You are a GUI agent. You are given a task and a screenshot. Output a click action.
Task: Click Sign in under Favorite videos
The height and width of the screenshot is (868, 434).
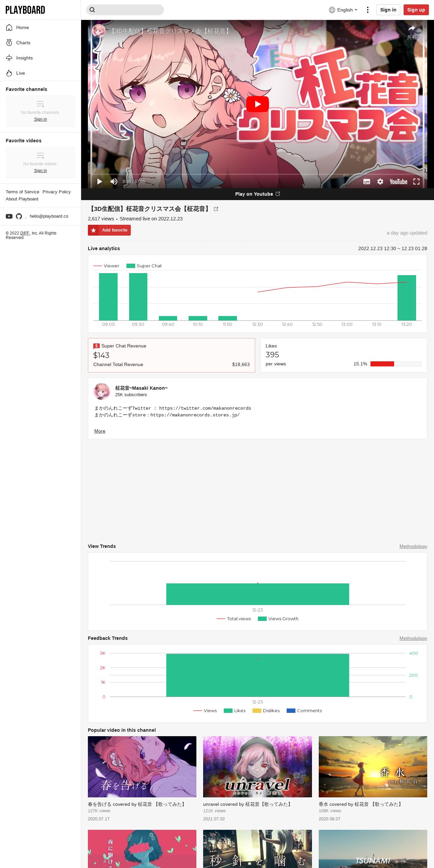coord(40,171)
